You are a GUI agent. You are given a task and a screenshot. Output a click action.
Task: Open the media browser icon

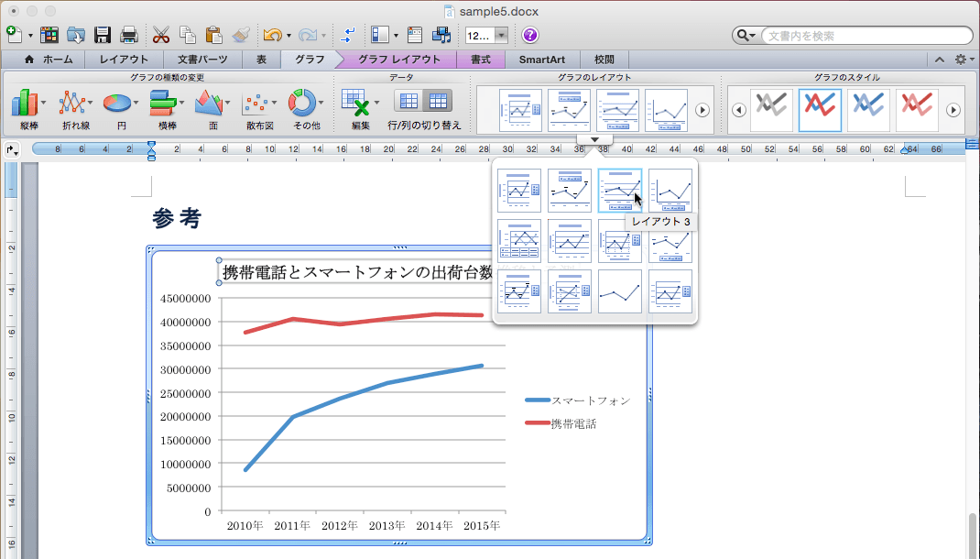(x=441, y=35)
